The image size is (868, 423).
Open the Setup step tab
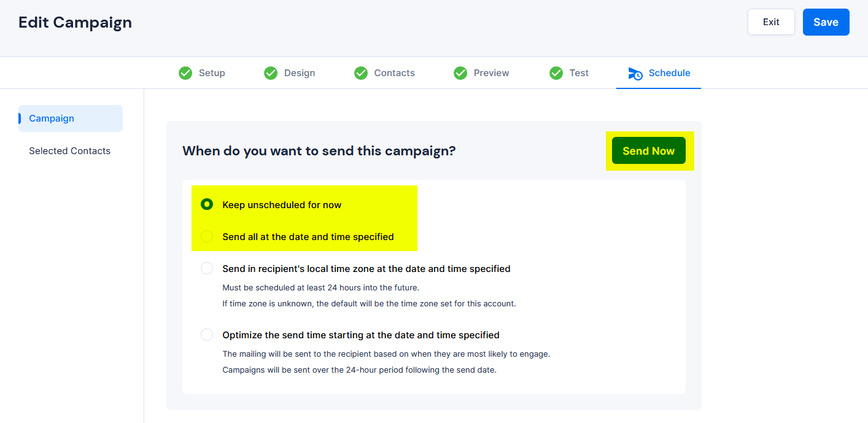tap(202, 73)
